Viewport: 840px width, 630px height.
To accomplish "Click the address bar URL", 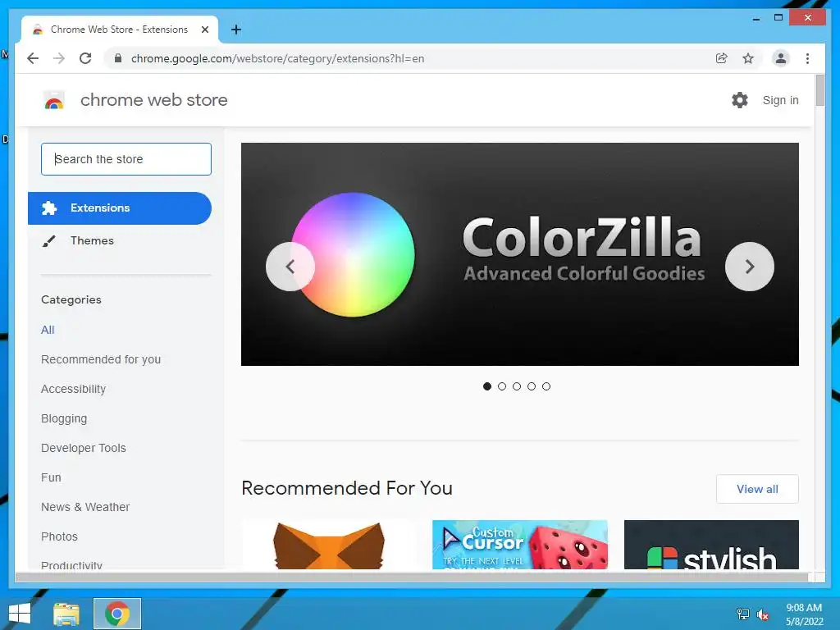I will (277, 58).
